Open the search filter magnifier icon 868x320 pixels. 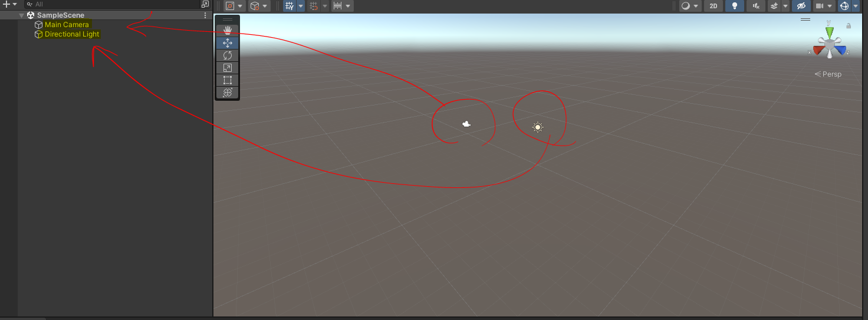pyautogui.click(x=29, y=4)
